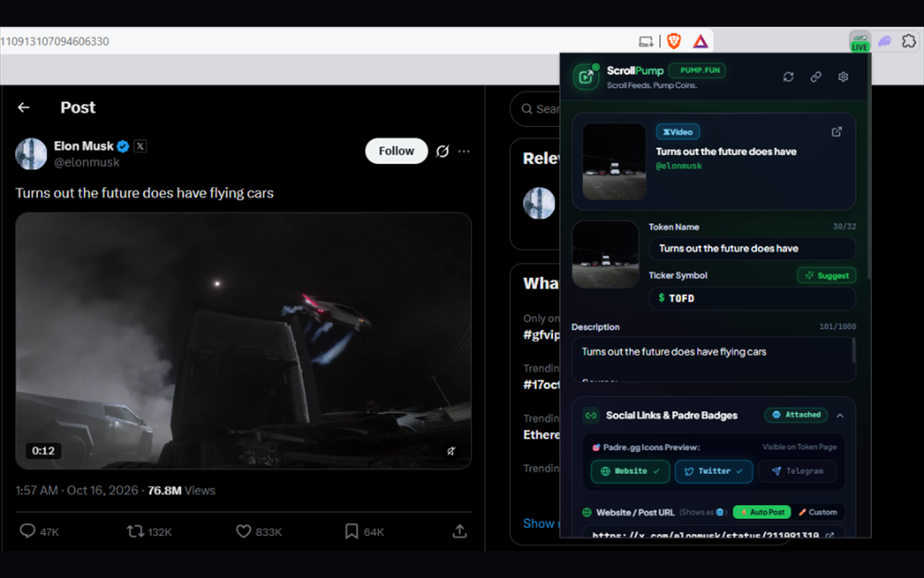924x578 pixels.
Task: Unmute the video using the speaker icon
Action: point(451,451)
